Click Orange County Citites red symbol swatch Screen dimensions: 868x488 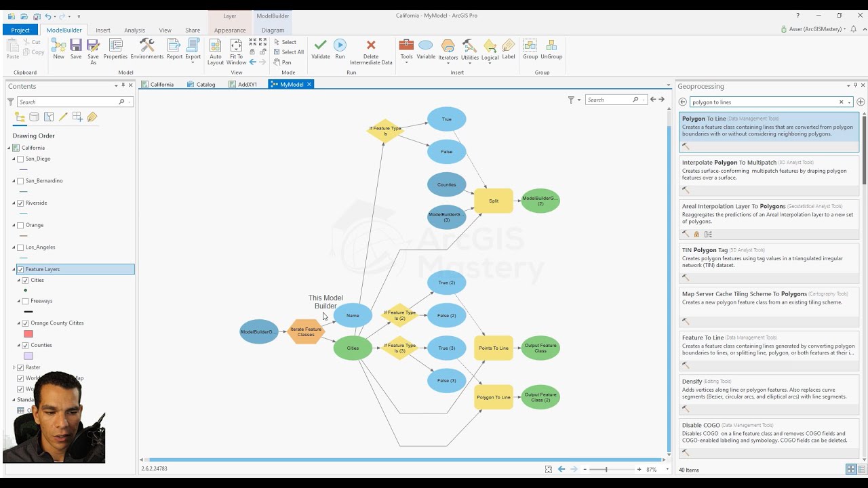28,333
